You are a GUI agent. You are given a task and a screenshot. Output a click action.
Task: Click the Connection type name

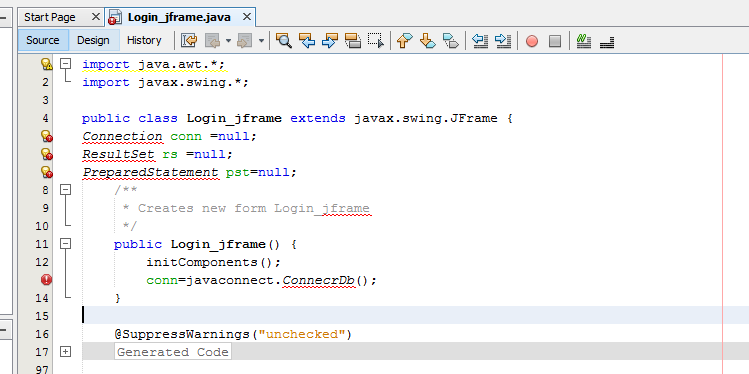pos(122,136)
